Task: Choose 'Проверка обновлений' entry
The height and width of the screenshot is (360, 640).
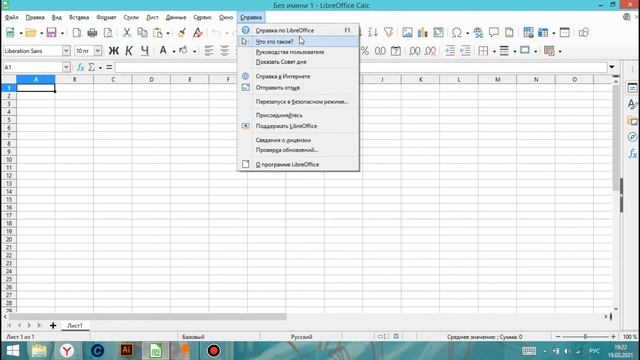Action: [298, 150]
